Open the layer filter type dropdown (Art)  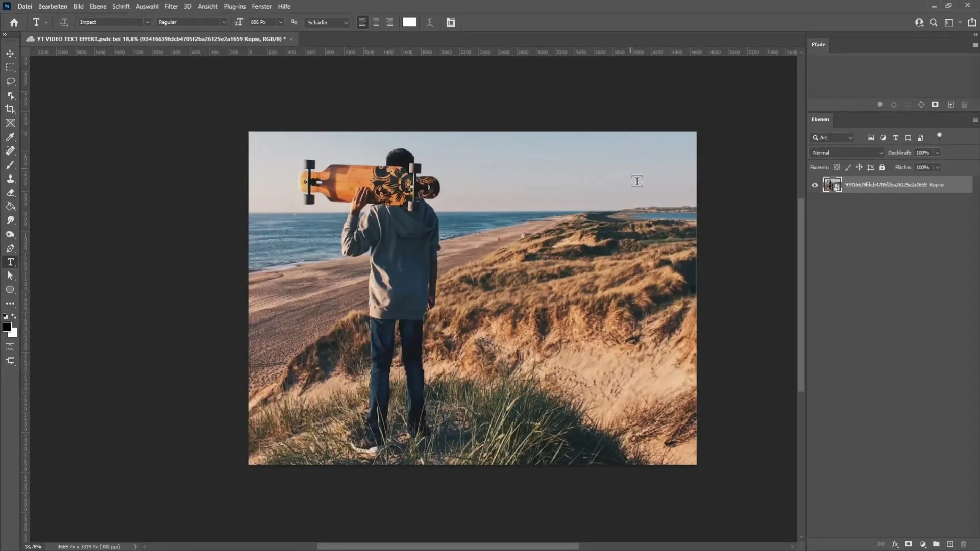click(x=831, y=138)
